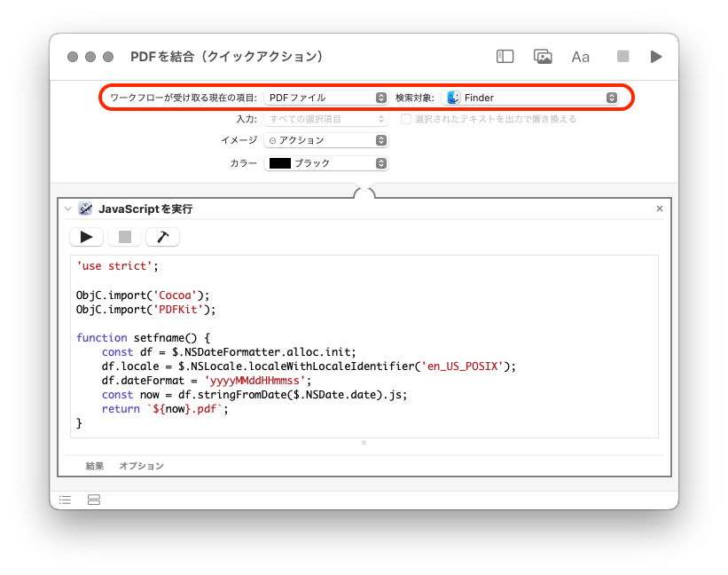Click the 'yyyyMMddHHmmss' date format string

coord(254,381)
